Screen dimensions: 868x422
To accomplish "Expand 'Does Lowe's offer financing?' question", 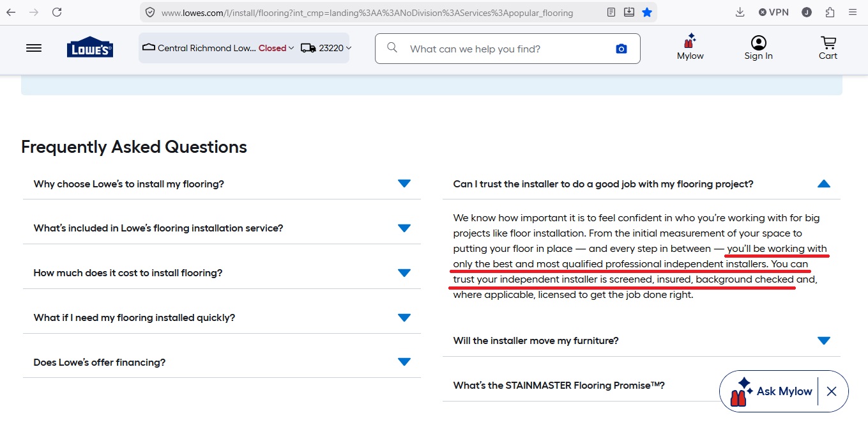I will point(404,363).
